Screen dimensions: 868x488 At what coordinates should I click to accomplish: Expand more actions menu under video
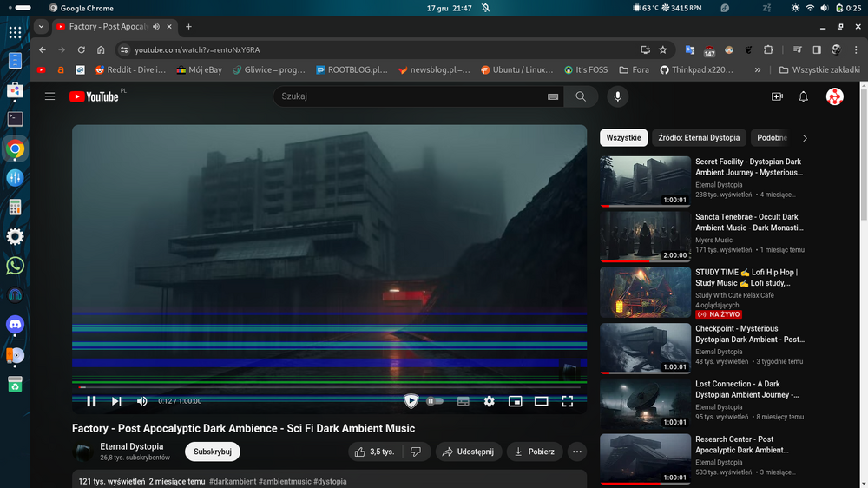[577, 452]
